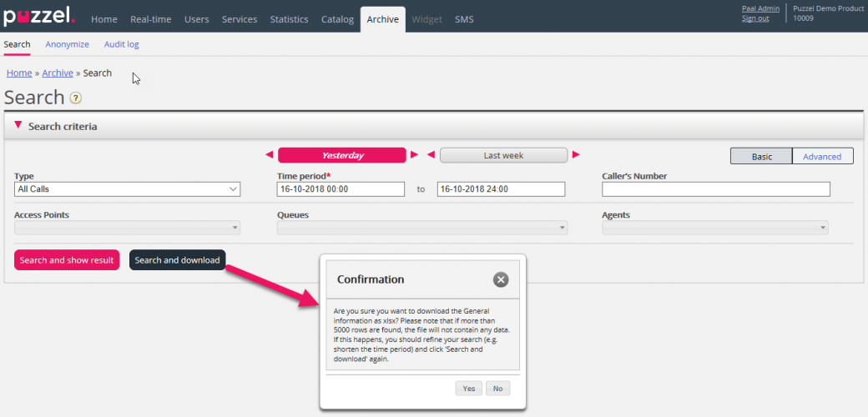Click the Caller's Number input field
Viewport: 868px width, 417px height.
pyautogui.click(x=715, y=189)
